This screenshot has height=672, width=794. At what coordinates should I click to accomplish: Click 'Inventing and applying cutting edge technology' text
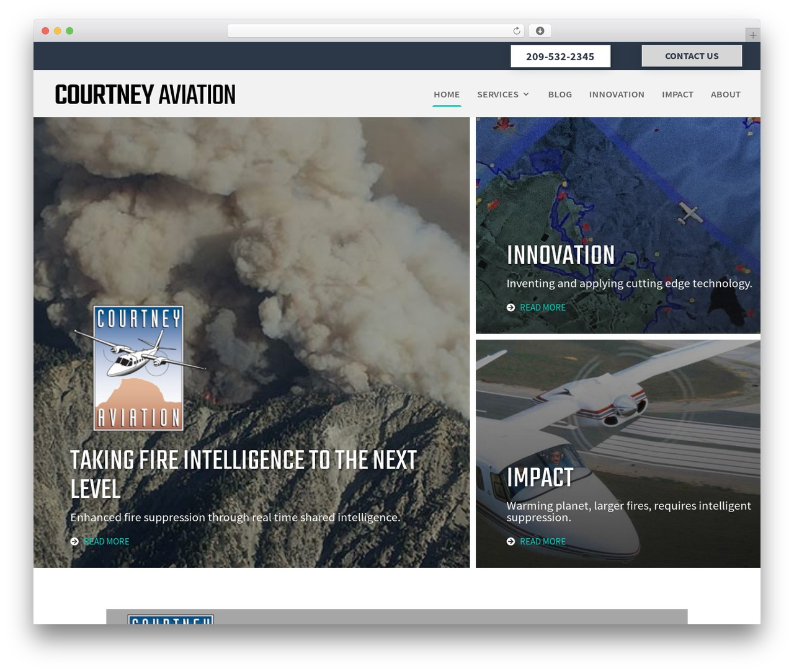[x=629, y=283]
